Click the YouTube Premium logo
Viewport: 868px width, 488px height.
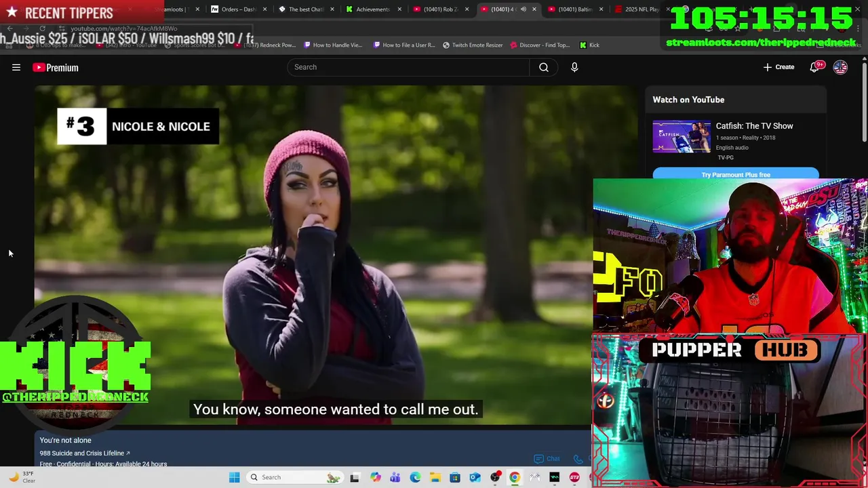(x=56, y=67)
